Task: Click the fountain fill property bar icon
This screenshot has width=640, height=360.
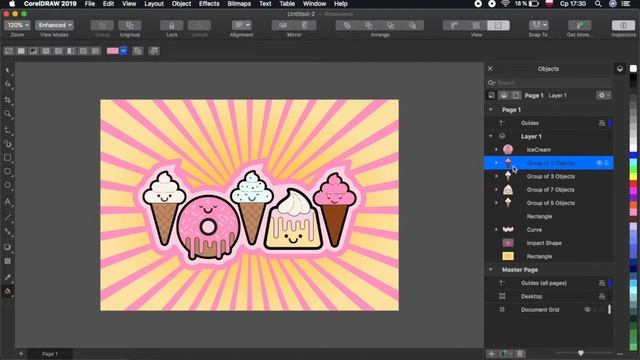Action: click(33, 51)
